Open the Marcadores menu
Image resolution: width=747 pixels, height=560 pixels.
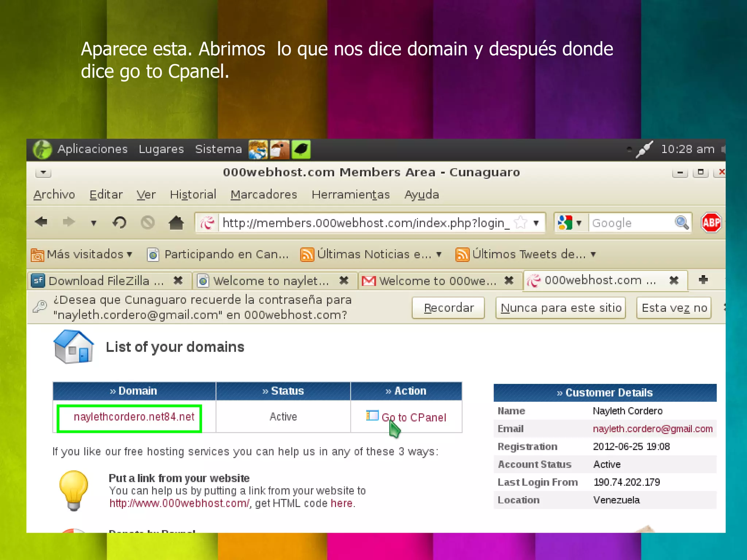coord(264,195)
